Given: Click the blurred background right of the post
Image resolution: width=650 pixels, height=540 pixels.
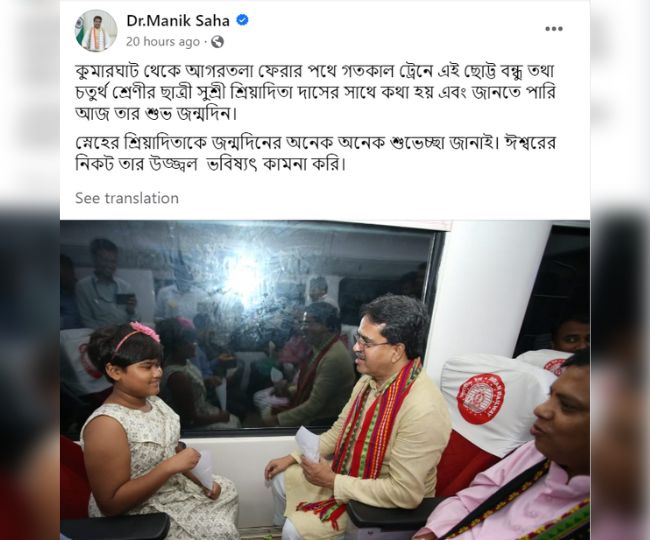Looking at the screenshot, I should [x=620, y=270].
